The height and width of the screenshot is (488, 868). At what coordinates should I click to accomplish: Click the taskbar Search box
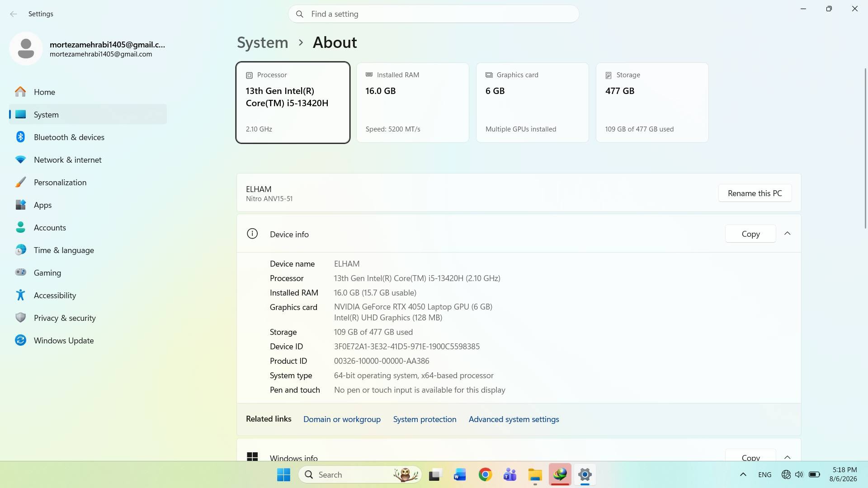[360, 474]
